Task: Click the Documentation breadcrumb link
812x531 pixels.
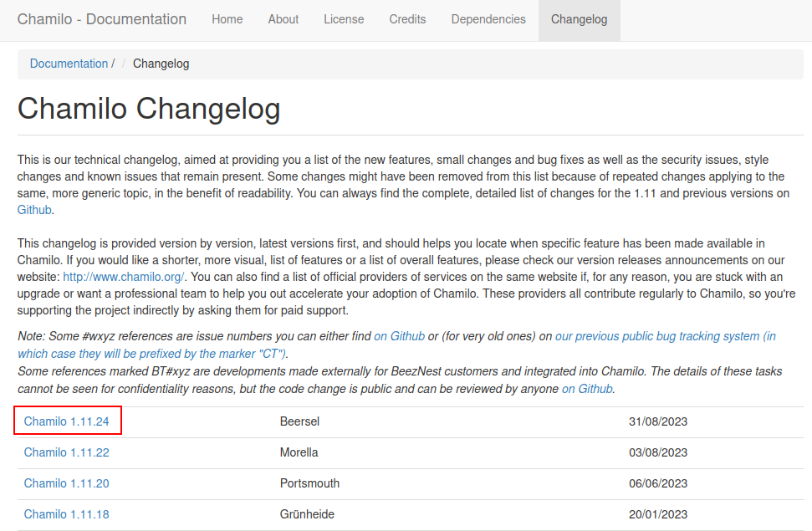Action: pos(69,64)
